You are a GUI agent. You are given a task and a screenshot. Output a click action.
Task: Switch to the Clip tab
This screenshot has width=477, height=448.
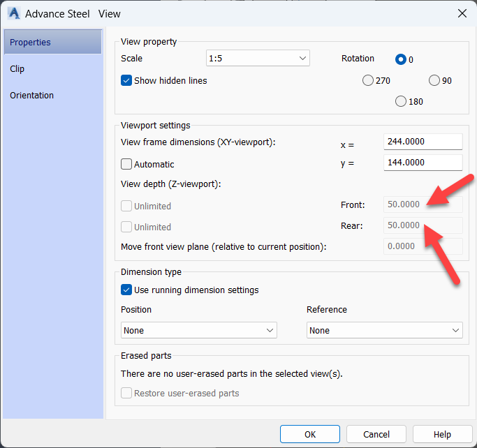[17, 68]
